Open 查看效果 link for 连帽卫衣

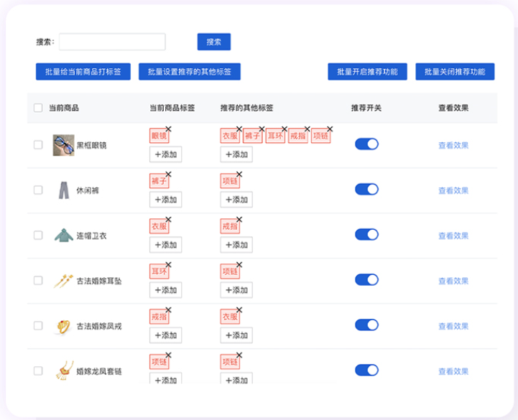coord(453,235)
